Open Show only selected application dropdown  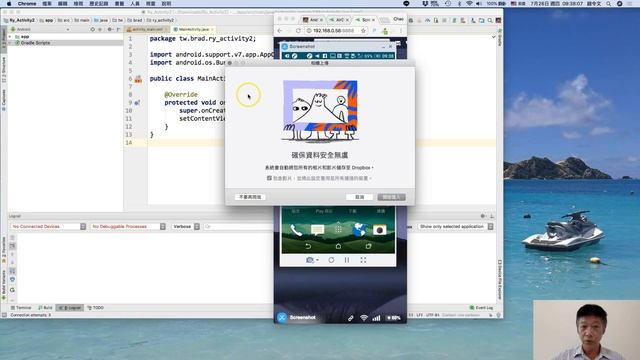click(x=456, y=226)
